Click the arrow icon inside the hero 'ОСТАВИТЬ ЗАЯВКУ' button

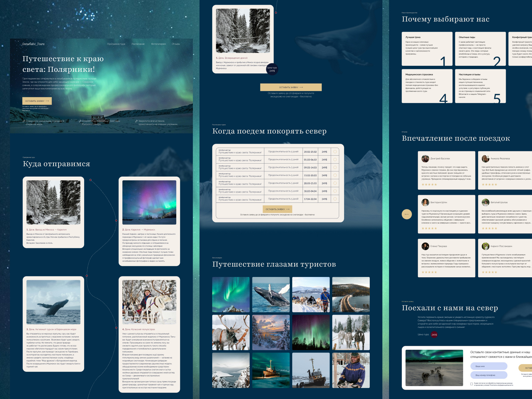tap(47, 100)
